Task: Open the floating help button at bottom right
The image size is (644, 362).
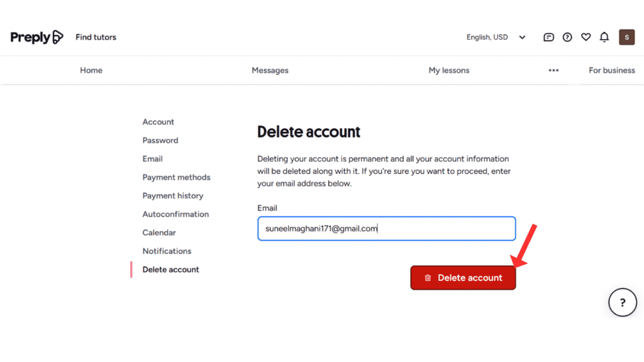Action: (x=623, y=302)
